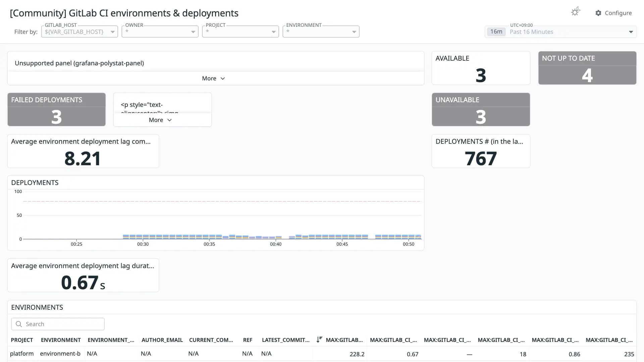Open the Past 16 Minutes time range dropdown
The image size is (644, 362).
click(x=560, y=32)
